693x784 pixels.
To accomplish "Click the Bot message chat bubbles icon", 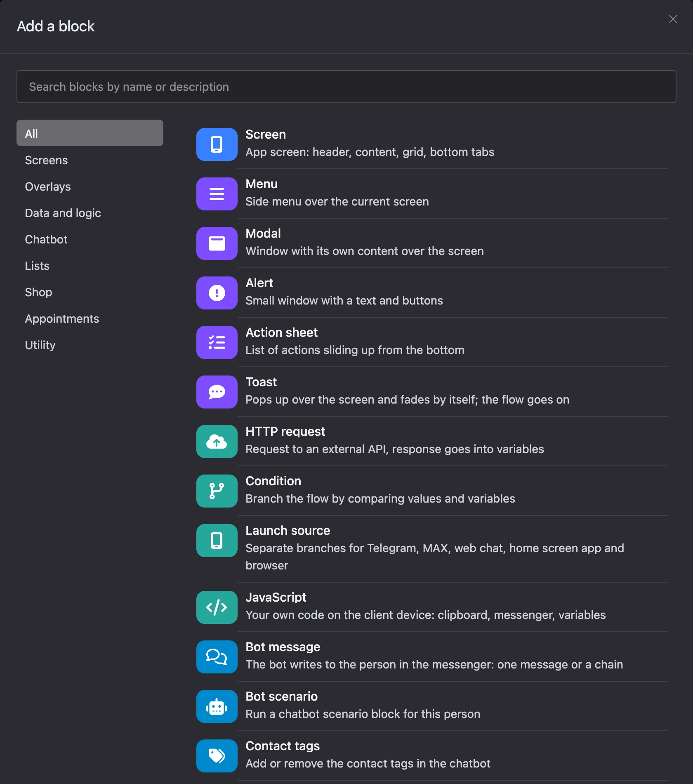I will click(217, 657).
